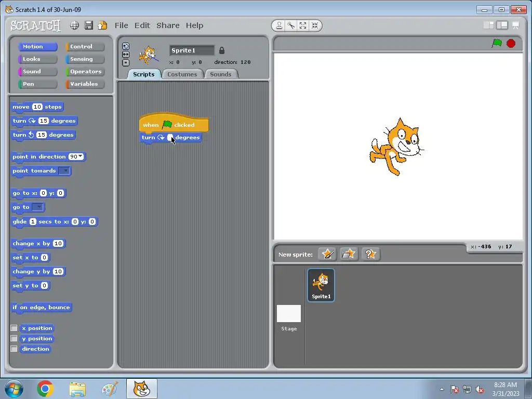This screenshot has height=399, width=532.
Task: Open the Help menu
Action: (x=194, y=25)
